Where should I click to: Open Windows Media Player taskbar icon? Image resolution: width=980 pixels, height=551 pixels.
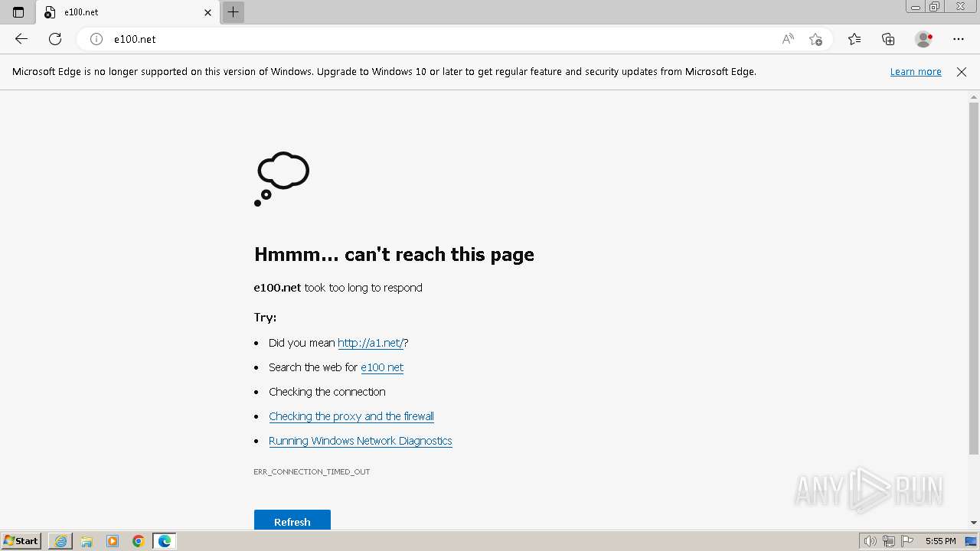tap(113, 541)
